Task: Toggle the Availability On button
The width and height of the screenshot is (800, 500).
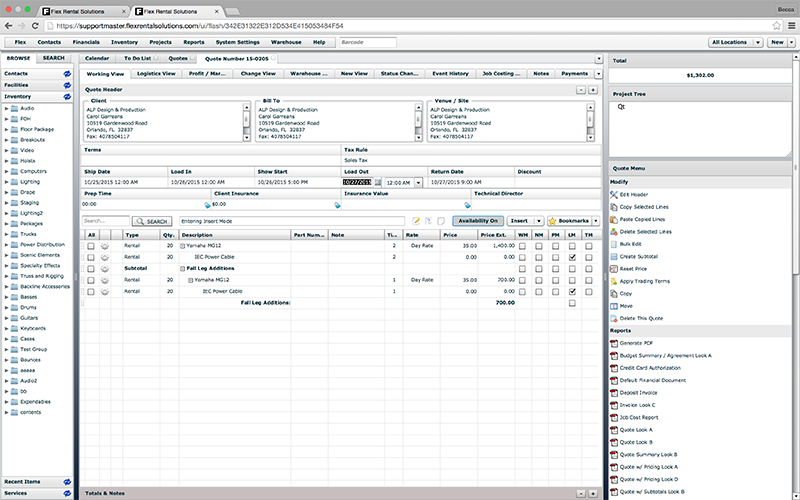Action: coord(478,221)
